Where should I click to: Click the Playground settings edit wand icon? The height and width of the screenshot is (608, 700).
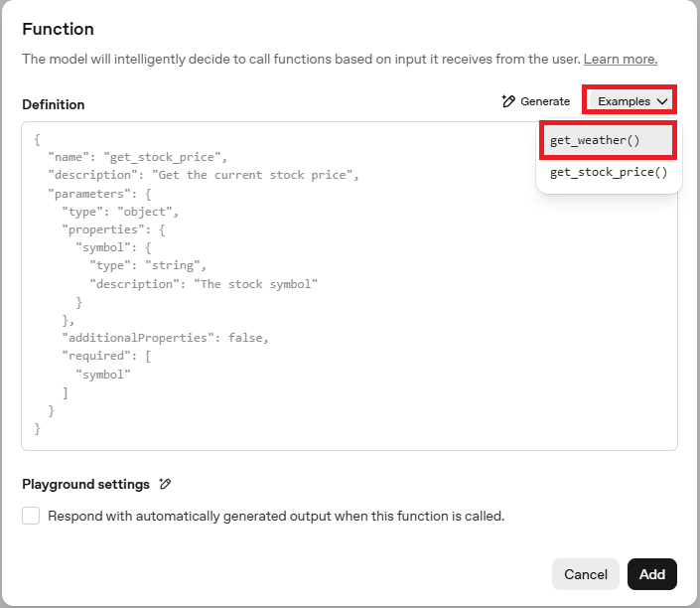(x=165, y=484)
